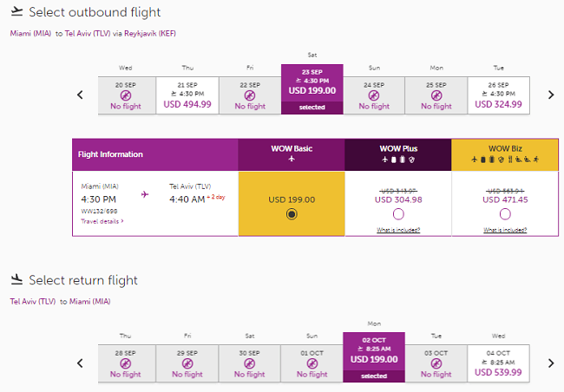Click the yellow WOW Biz header
Screen dimensions: 564x392
(505, 154)
